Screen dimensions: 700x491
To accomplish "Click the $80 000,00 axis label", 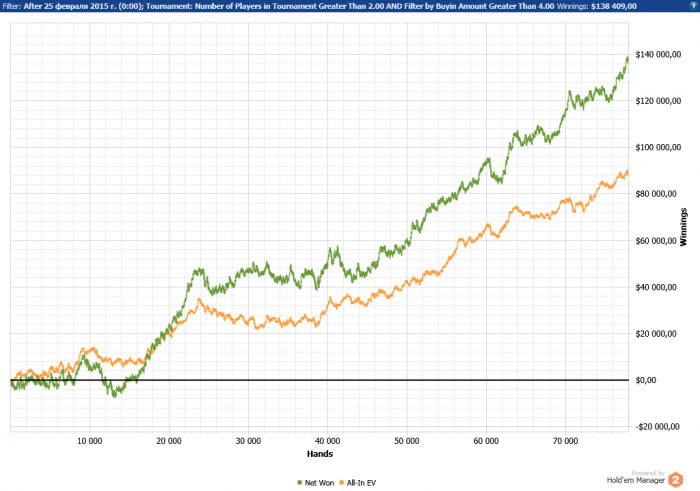I will pyautogui.click(x=656, y=194).
